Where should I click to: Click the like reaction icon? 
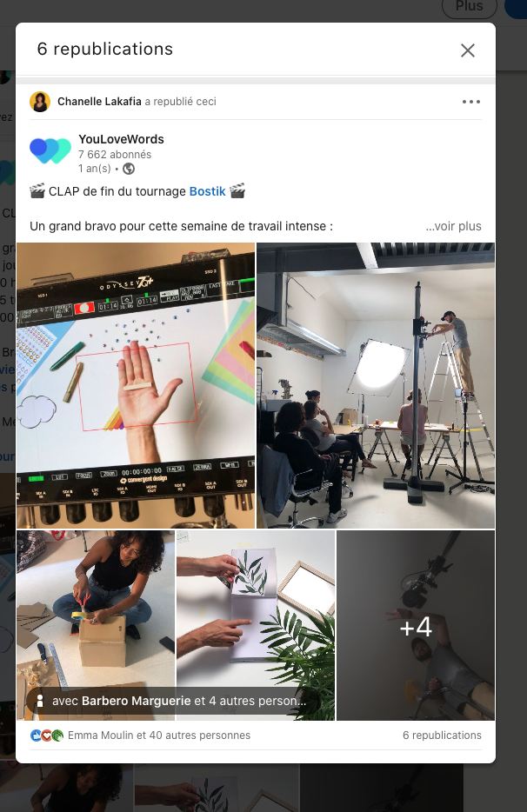36,735
